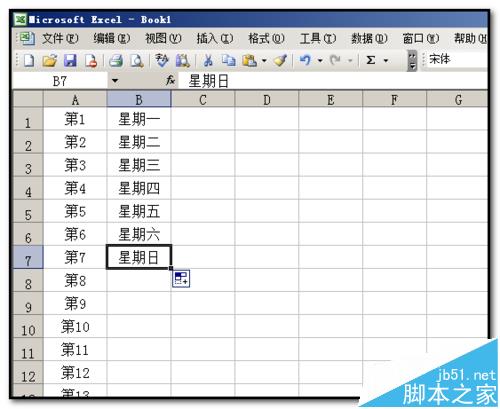The image size is (500, 409).
Task: Select column C header
Action: tap(203, 100)
